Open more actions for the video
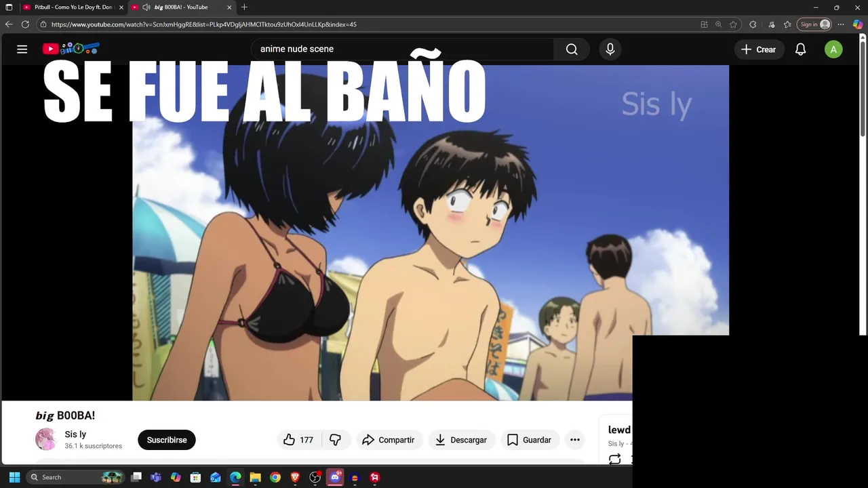Viewport: 868px width, 488px height. 575,440
